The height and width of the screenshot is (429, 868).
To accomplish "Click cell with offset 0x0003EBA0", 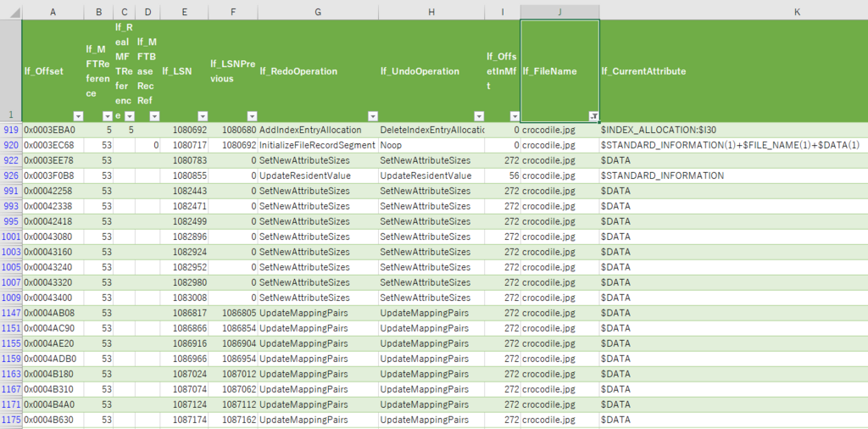I will pos(53,130).
